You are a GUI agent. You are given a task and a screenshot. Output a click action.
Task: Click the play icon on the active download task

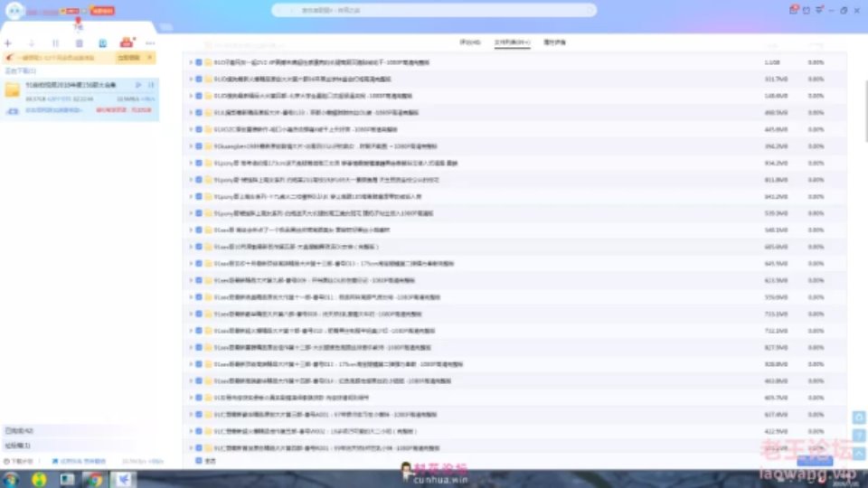click(x=137, y=85)
